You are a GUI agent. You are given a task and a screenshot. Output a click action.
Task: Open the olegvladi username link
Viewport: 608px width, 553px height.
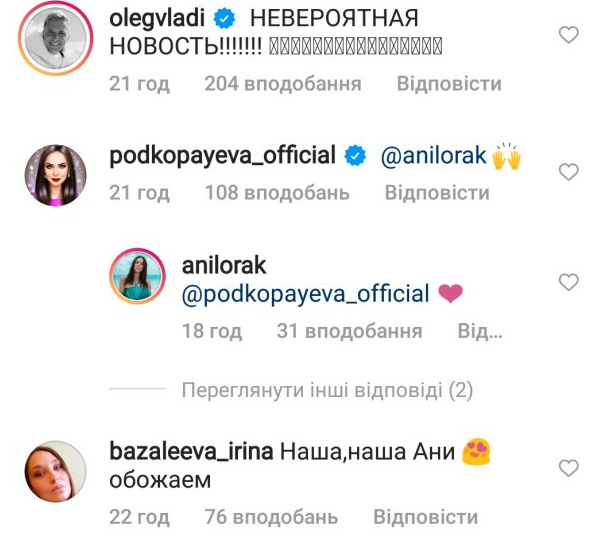pos(157,19)
